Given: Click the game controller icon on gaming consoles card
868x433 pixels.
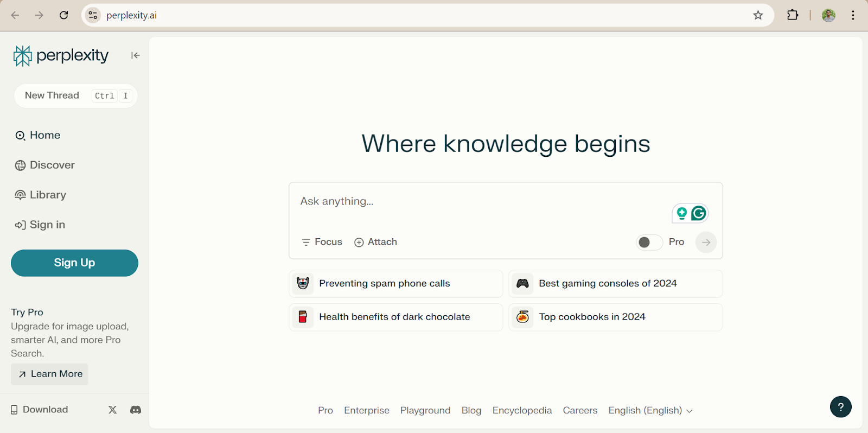Looking at the screenshot, I should coord(522,284).
